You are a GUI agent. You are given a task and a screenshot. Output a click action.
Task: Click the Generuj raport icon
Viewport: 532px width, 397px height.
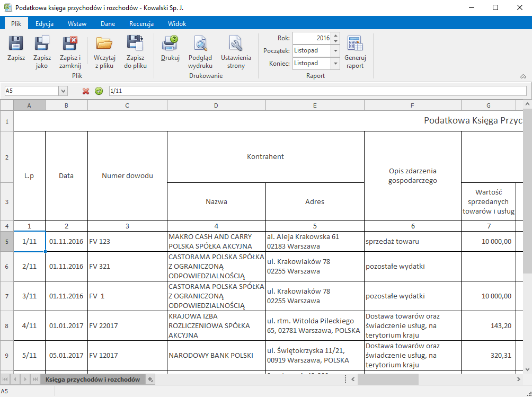click(x=354, y=49)
